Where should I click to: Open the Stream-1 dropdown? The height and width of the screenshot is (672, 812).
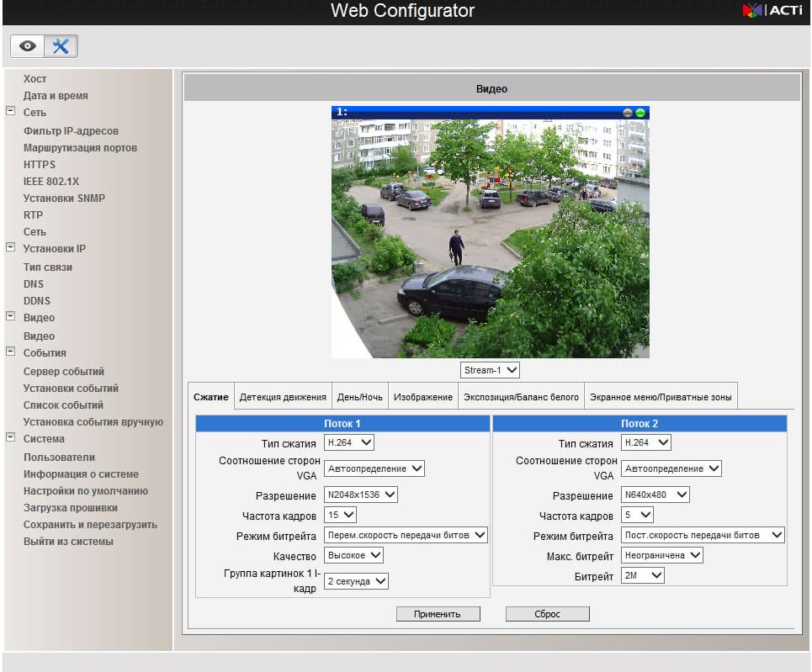click(x=490, y=370)
